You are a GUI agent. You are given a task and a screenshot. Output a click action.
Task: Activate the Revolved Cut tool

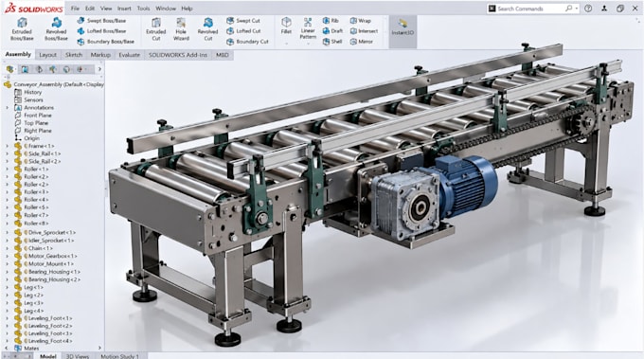[x=207, y=28]
